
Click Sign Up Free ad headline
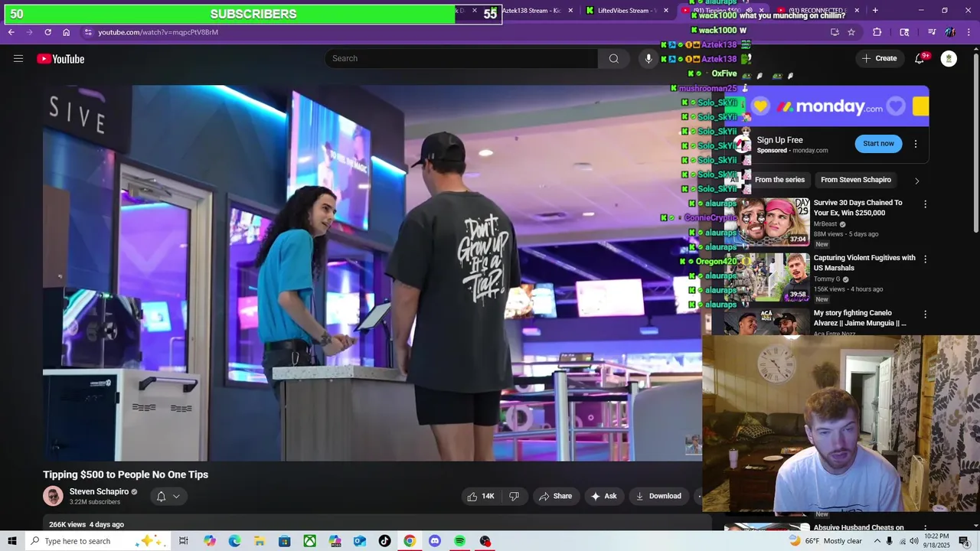779,140
